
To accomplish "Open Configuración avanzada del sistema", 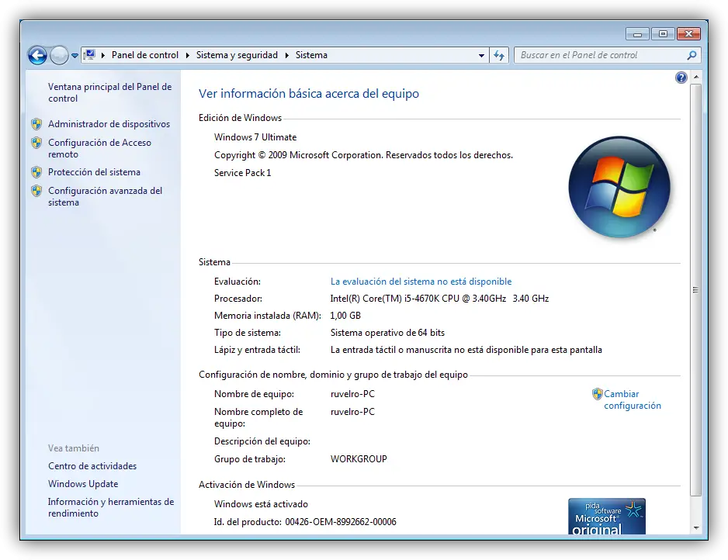I will (x=105, y=196).
